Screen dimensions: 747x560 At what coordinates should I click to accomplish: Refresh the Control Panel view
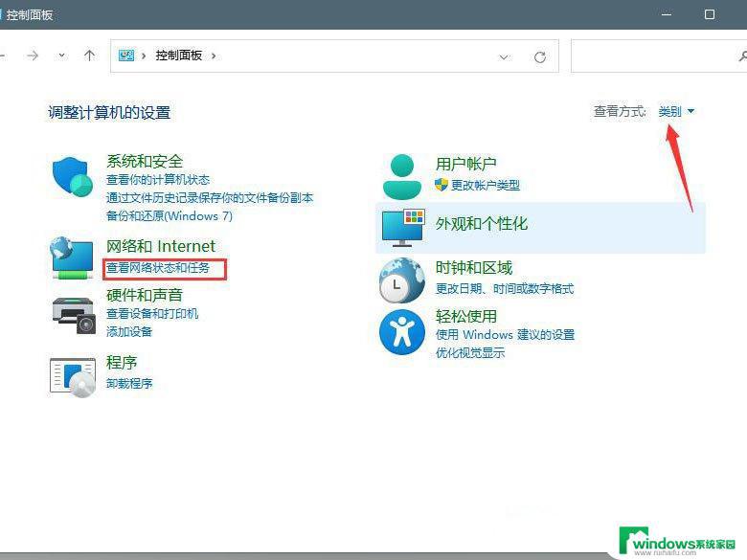[x=540, y=57]
